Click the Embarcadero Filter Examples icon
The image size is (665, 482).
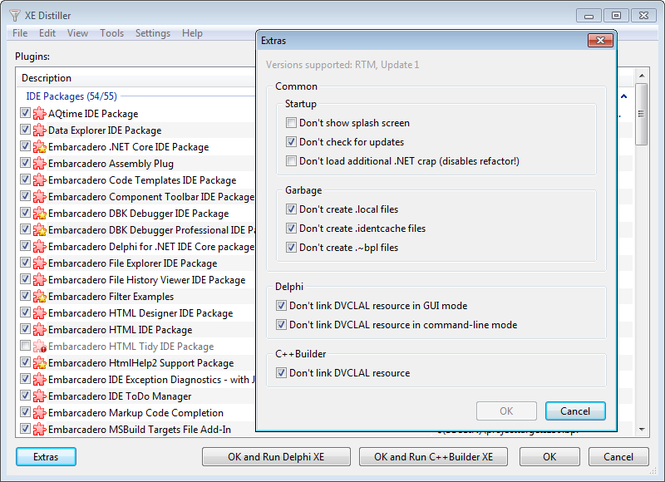[x=39, y=296]
